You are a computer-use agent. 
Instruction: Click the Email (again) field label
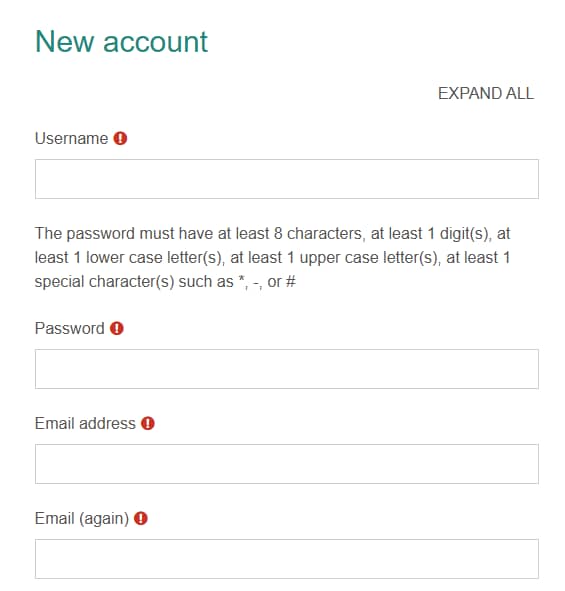click(x=82, y=519)
